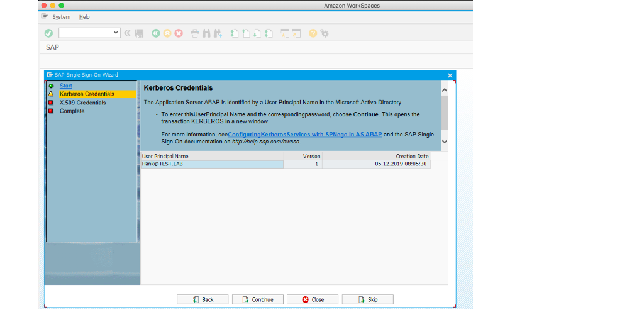Image resolution: width=644 pixels, height=322 pixels.
Task: Select the Hank@TEST.LAB table cell
Action: pos(212,164)
